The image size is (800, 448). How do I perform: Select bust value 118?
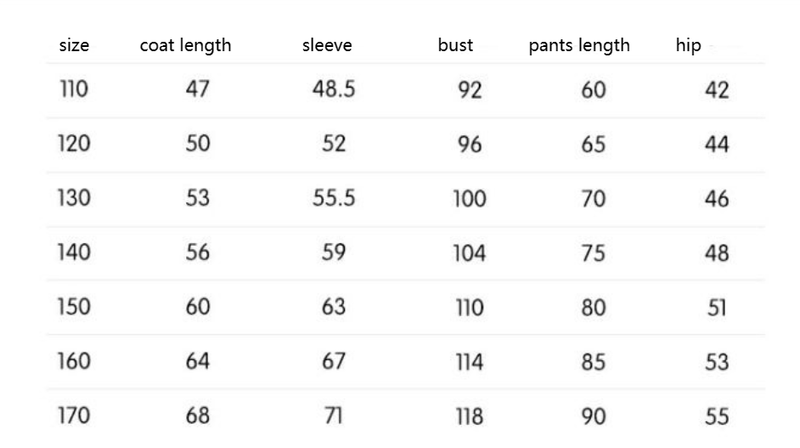tap(469, 415)
